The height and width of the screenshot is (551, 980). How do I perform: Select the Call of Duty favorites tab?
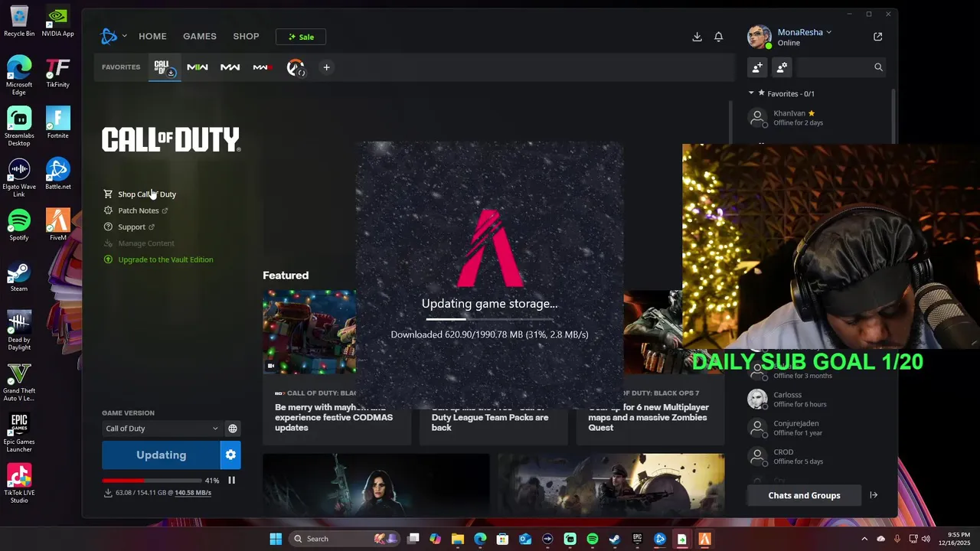(x=164, y=68)
